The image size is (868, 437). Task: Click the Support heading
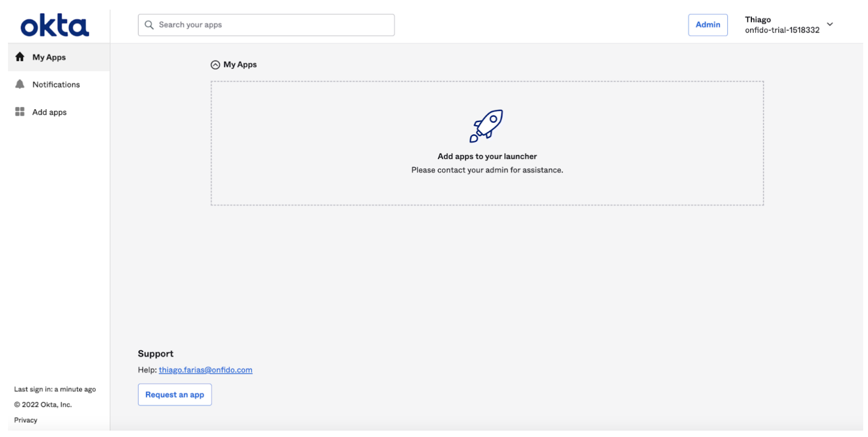pos(155,353)
